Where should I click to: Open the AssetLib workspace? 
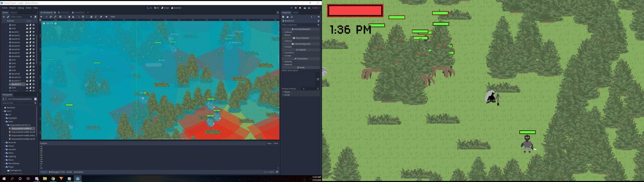tap(176, 8)
